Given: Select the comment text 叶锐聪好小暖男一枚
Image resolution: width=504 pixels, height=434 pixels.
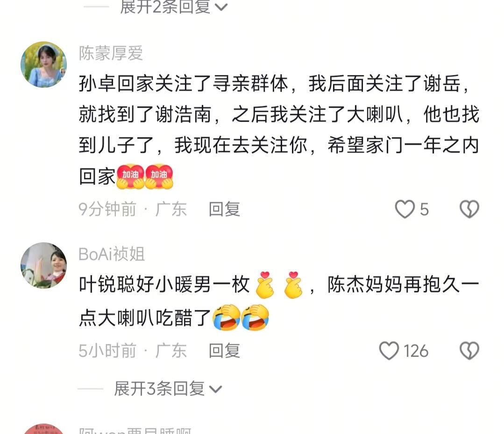Looking at the screenshot, I should click(164, 285).
